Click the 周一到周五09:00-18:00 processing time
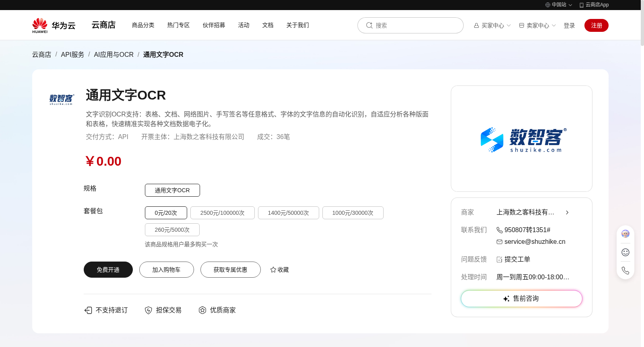 [533, 277]
